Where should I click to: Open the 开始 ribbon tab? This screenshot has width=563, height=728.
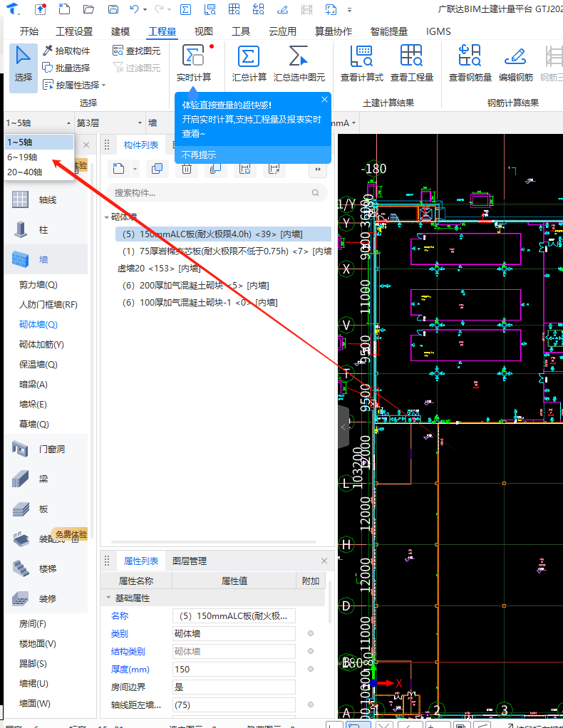(29, 31)
